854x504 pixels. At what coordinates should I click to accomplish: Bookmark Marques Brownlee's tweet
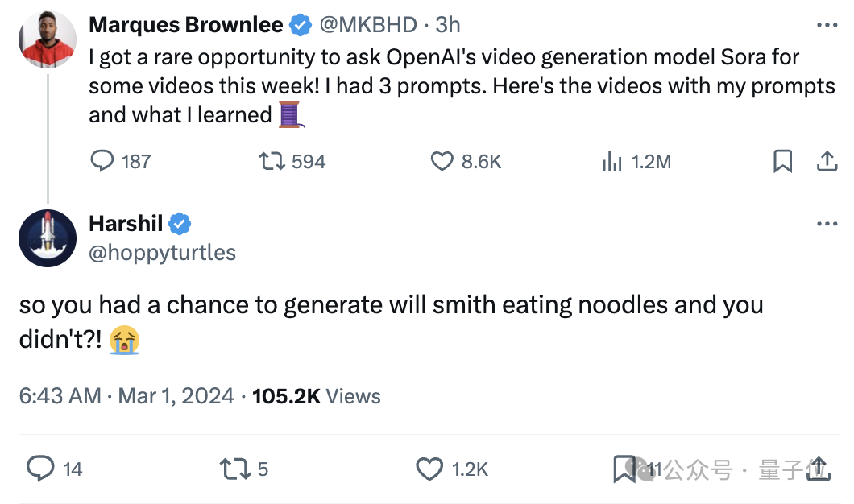click(782, 161)
